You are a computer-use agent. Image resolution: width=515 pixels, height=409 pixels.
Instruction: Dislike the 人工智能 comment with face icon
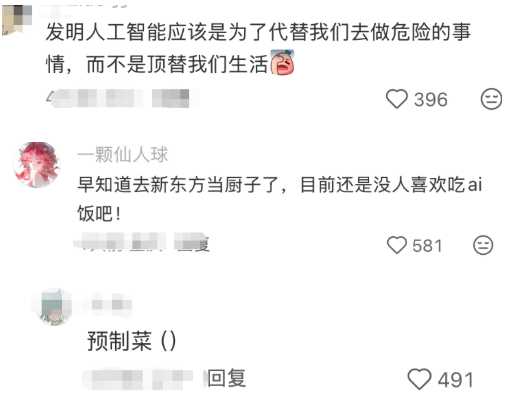click(x=491, y=99)
